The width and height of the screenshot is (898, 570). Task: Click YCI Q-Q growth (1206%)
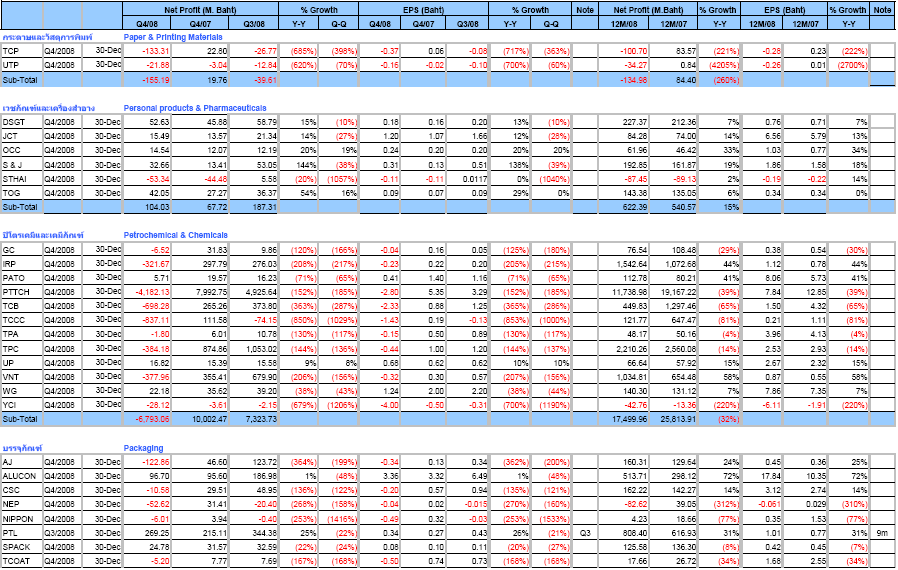(x=338, y=405)
